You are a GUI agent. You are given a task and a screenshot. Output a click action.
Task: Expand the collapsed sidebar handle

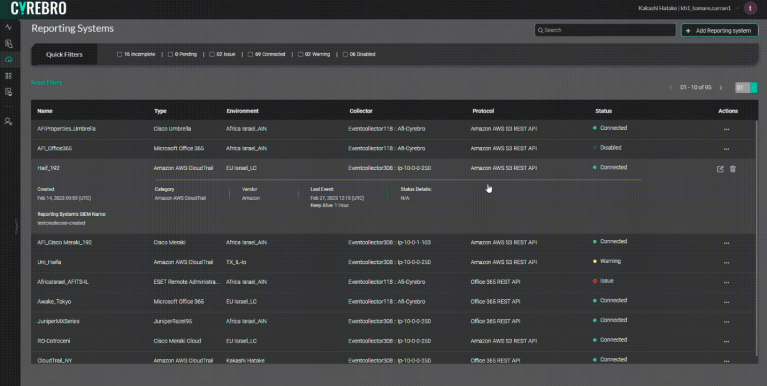pyautogui.click(x=16, y=227)
